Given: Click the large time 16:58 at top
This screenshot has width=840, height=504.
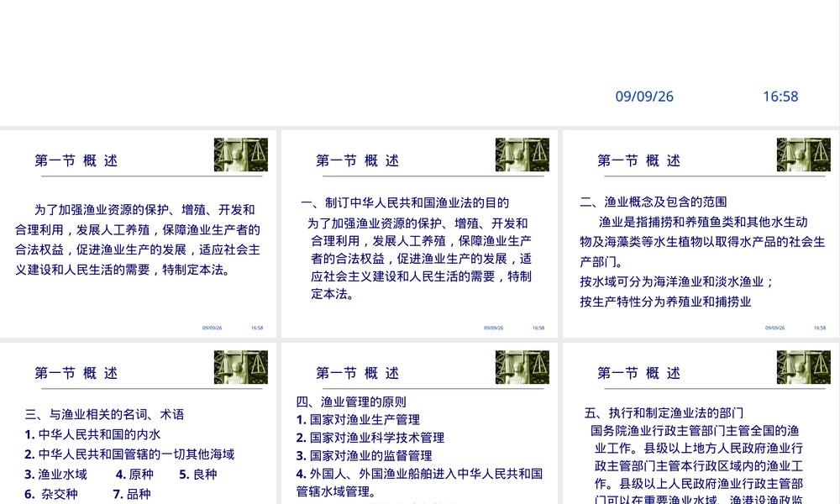Looking at the screenshot, I should coord(780,97).
